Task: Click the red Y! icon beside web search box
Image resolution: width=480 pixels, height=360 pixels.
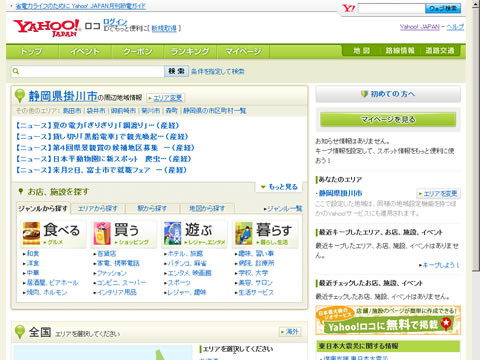Action: 349,8
